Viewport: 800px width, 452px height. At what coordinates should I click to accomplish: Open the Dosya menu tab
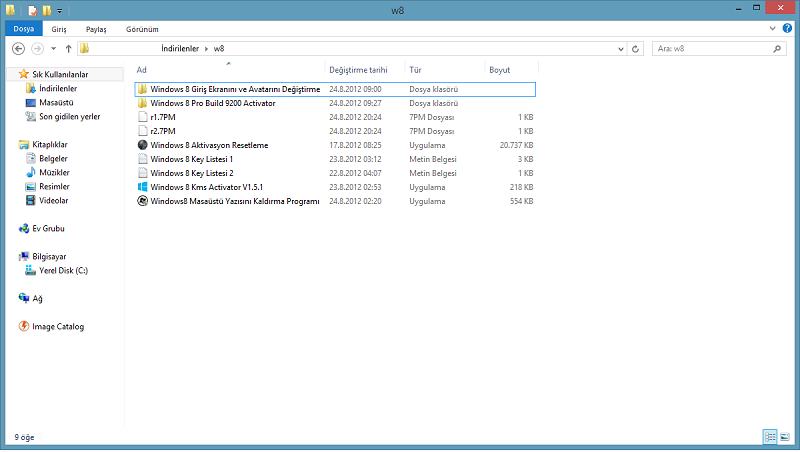[23, 29]
